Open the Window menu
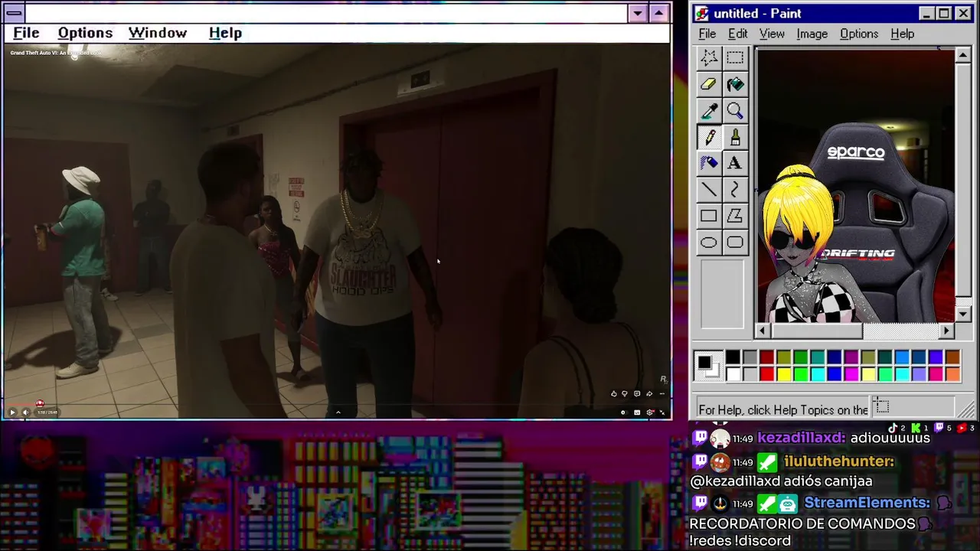This screenshot has width=980, height=551. pos(158,33)
